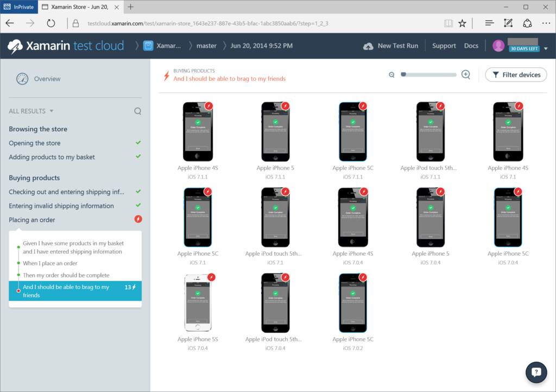Click the browser Share icon
This screenshot has width=556, height=392.
click(527, 23)
